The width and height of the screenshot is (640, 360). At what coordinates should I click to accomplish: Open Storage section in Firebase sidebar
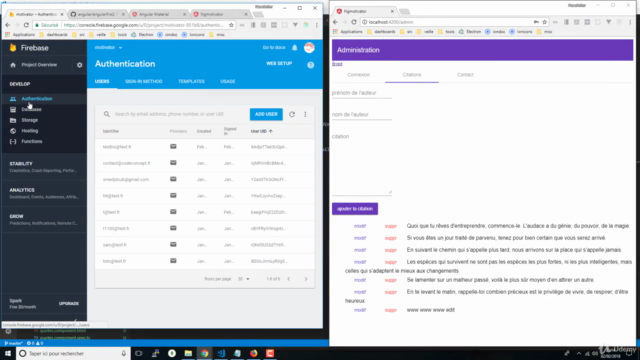click(29, 120)
